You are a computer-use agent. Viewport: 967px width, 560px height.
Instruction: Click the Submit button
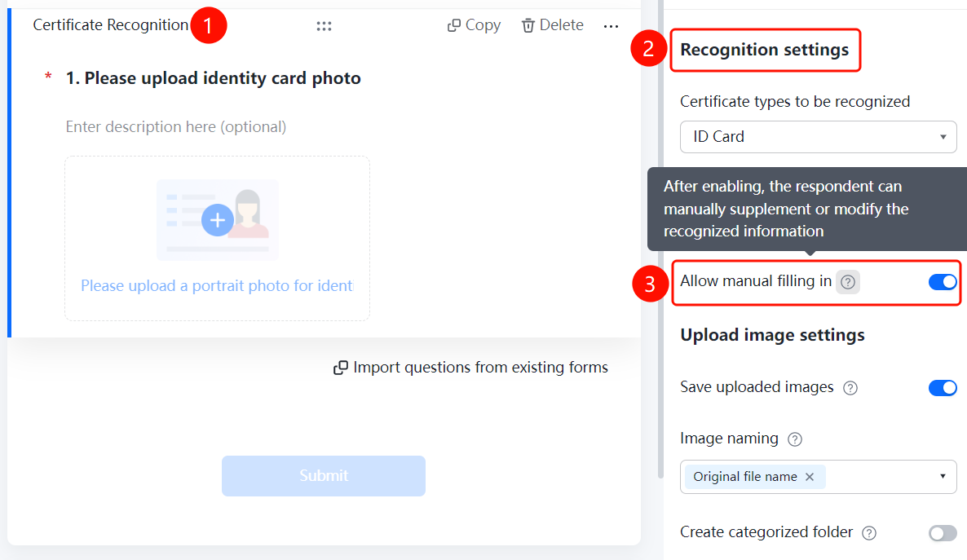click(x=324, y=475)
